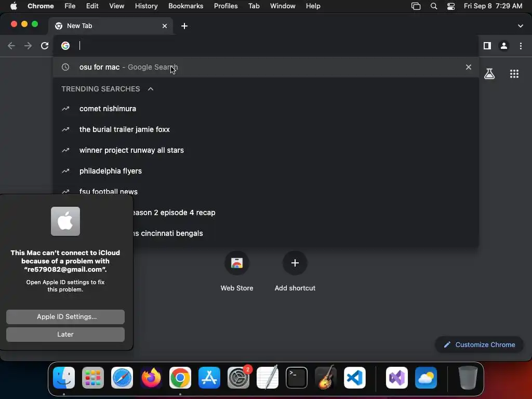Open System Settings from the Dock
Image resolution: width=532 pixels, height=399 pixels.
pyautogui.click(x=238, y=378)
